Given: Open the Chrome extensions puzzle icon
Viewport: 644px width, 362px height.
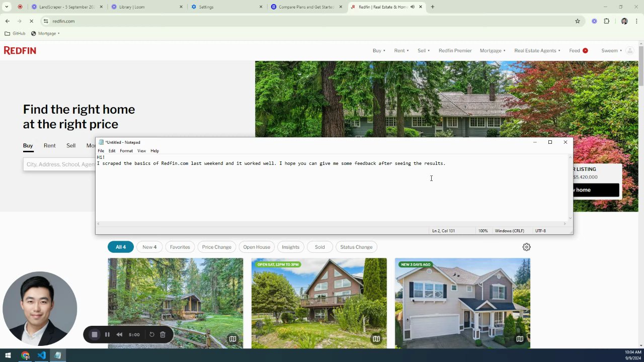Looking at the screenshot, I should pos(606,21).
